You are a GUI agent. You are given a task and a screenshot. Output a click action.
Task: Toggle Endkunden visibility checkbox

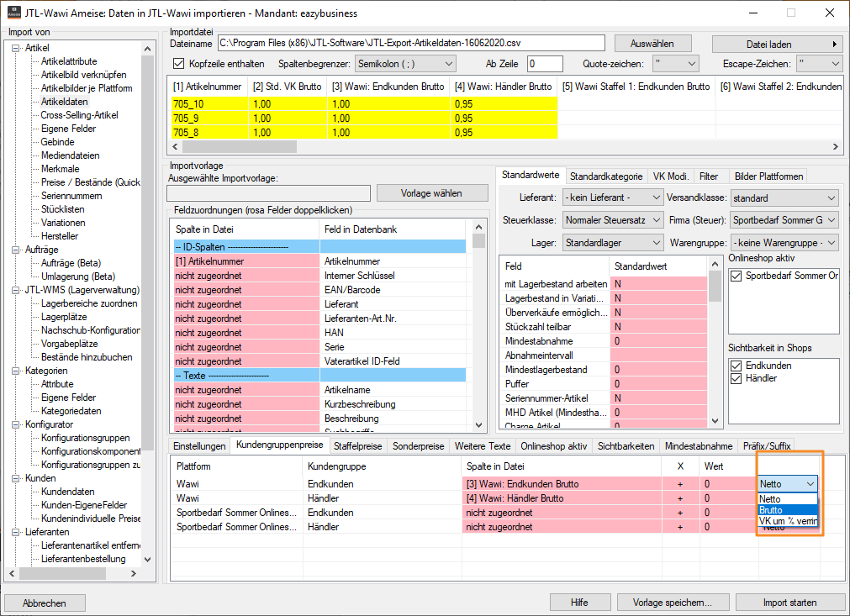point(736,366)
